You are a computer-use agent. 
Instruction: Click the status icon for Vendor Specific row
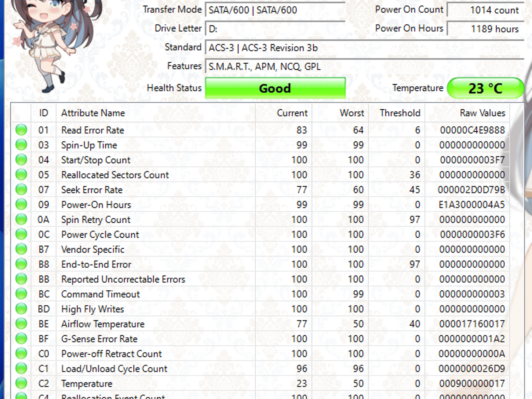[x=21, y=249]
